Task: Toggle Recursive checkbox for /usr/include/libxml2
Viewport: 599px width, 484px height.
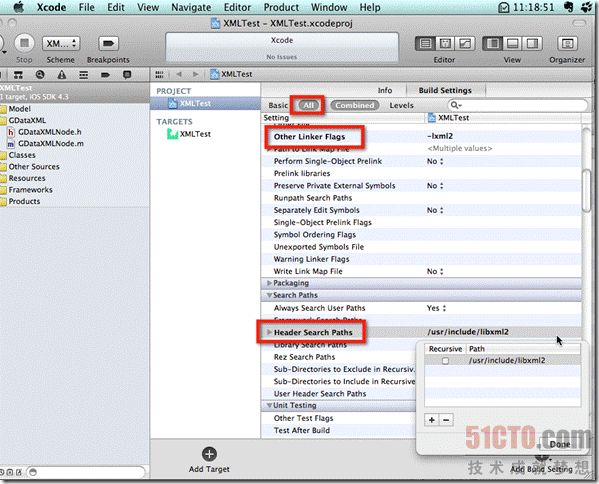Action: click(445, 361)
